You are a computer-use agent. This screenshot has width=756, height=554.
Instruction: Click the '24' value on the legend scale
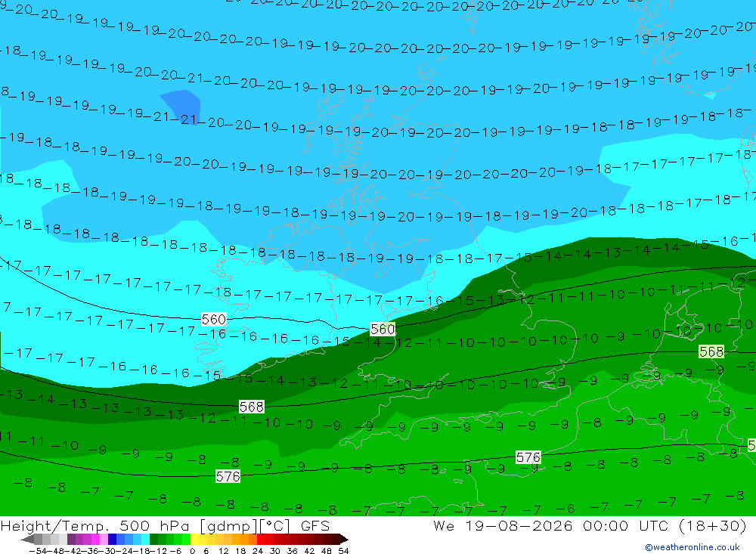click(x=258, y=551)
